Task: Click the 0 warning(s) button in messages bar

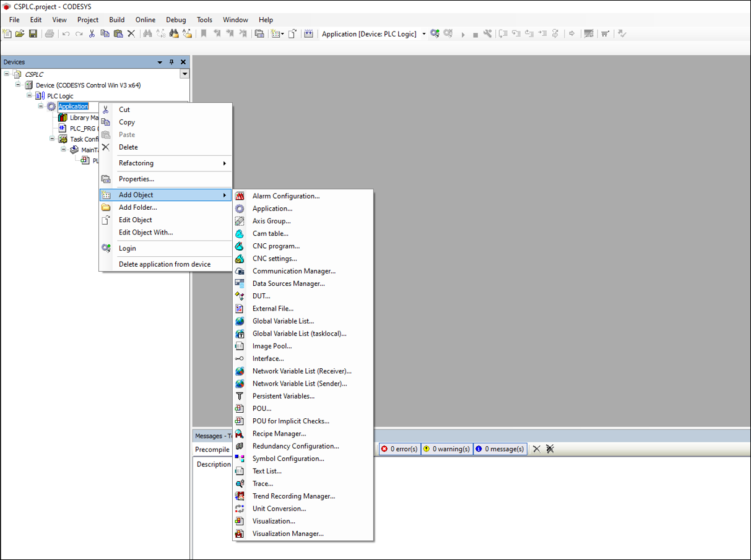Action: tap(446, 449)
